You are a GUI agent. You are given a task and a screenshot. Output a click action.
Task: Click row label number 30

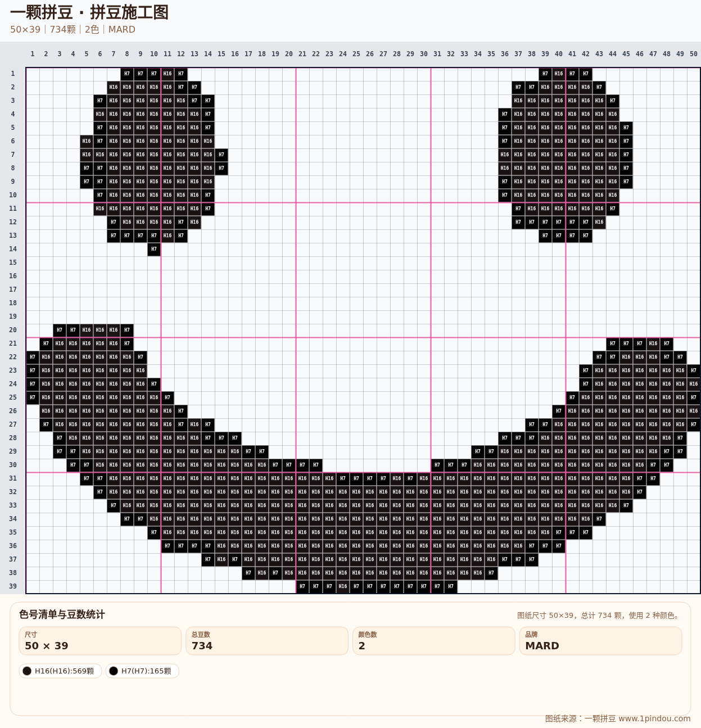tap(12, 465)
